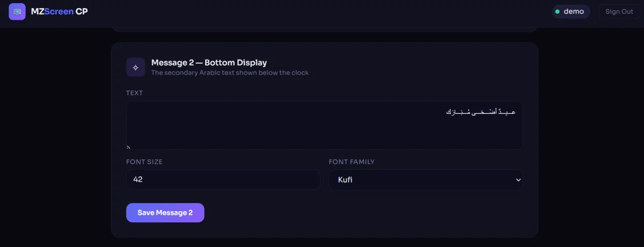Click the MZScreen CP title text
Viewport: 644px width, 247px height.
point(59,12)
